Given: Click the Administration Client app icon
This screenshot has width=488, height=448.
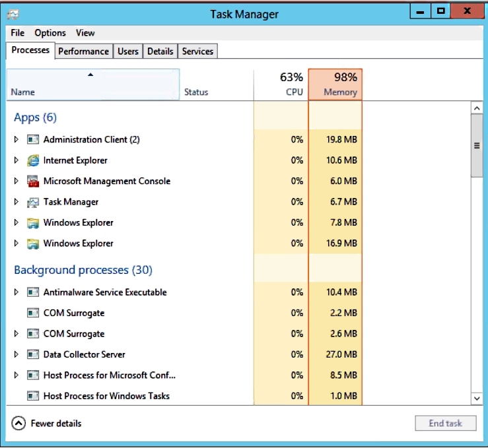Looking at the screenshot, I should pyautogui.click(x=33, y=140).
